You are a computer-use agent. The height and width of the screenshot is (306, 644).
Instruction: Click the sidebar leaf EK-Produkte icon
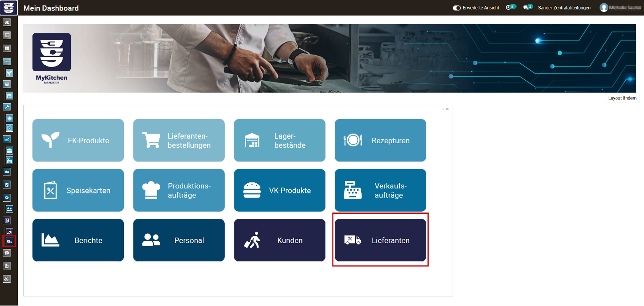click(9, 73)
